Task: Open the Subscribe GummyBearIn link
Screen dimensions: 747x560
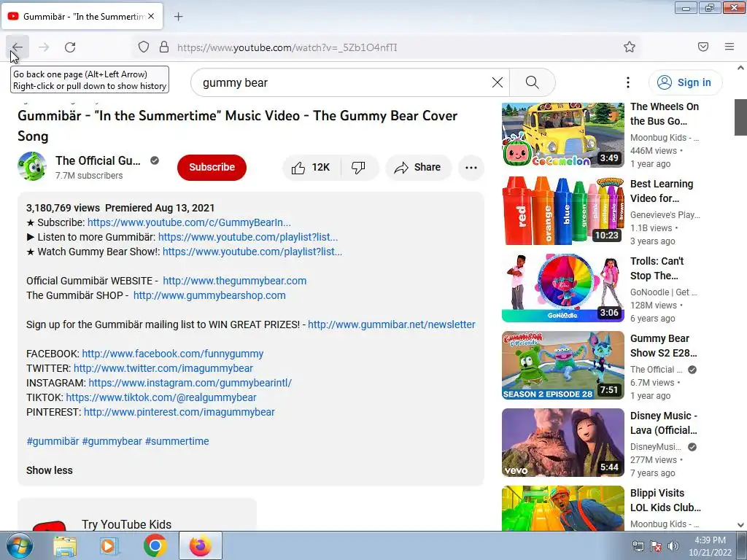Action: click(x=189, y=222)
